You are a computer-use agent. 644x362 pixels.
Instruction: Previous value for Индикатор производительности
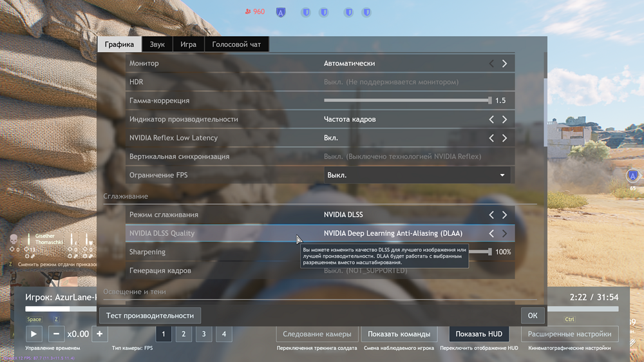491,120
